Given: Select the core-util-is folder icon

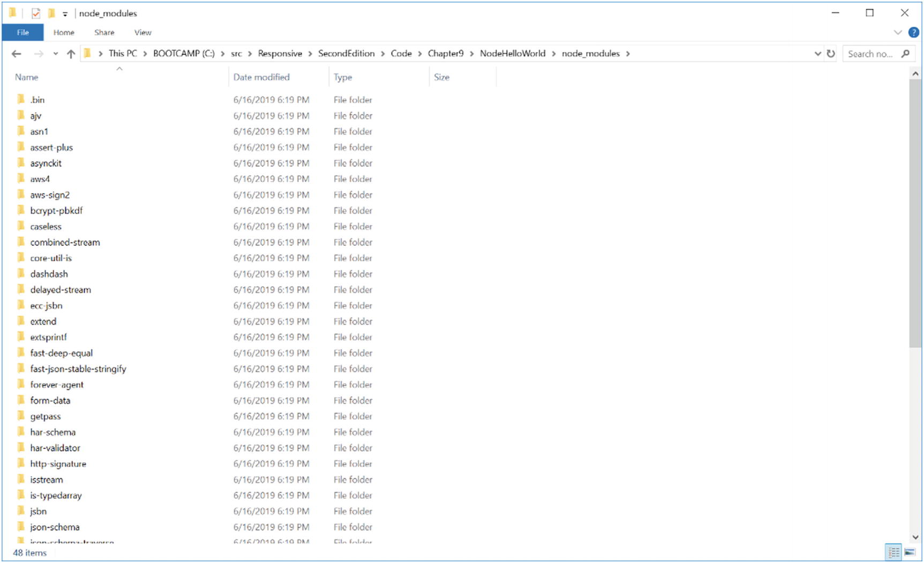Looking at the screenshot, I should coord(21,258).
